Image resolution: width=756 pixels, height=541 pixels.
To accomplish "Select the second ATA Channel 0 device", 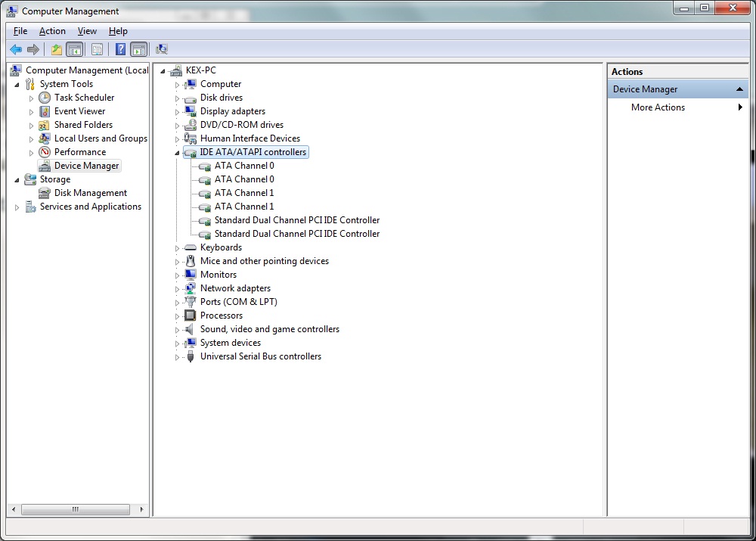I will coord(244,179).
